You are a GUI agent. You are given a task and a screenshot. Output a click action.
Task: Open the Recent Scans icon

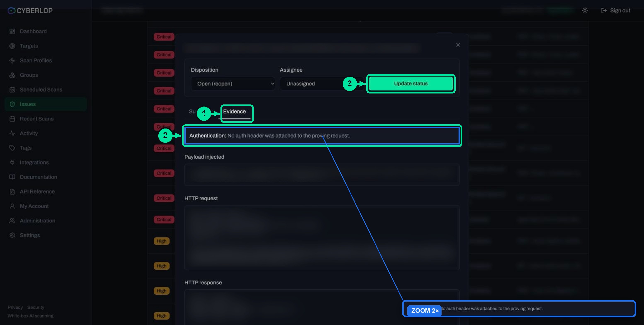click(x=12, y=119)
